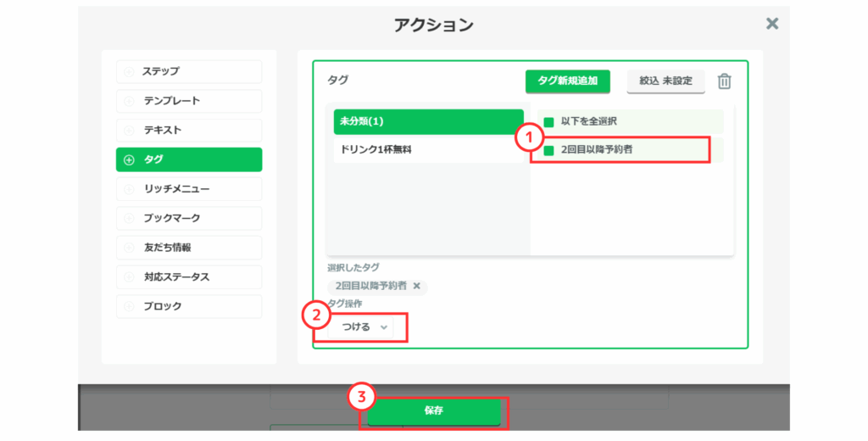Click the trash icon to delete tag action
This screenshot has height=441, width=868.
(724, 81)
